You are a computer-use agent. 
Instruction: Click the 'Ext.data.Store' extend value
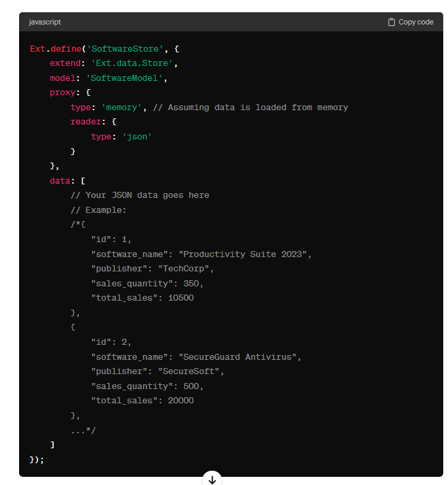pos(132,63)
